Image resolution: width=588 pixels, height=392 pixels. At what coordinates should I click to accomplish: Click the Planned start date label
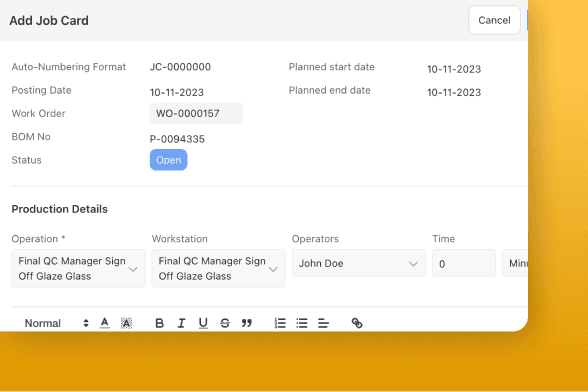[332, 67]
